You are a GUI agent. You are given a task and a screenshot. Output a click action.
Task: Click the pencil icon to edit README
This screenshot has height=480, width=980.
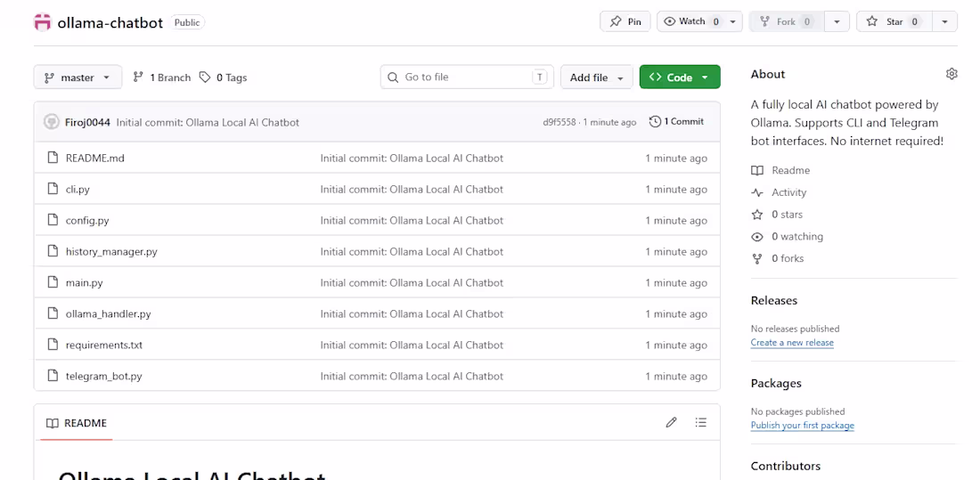[671, 423]
